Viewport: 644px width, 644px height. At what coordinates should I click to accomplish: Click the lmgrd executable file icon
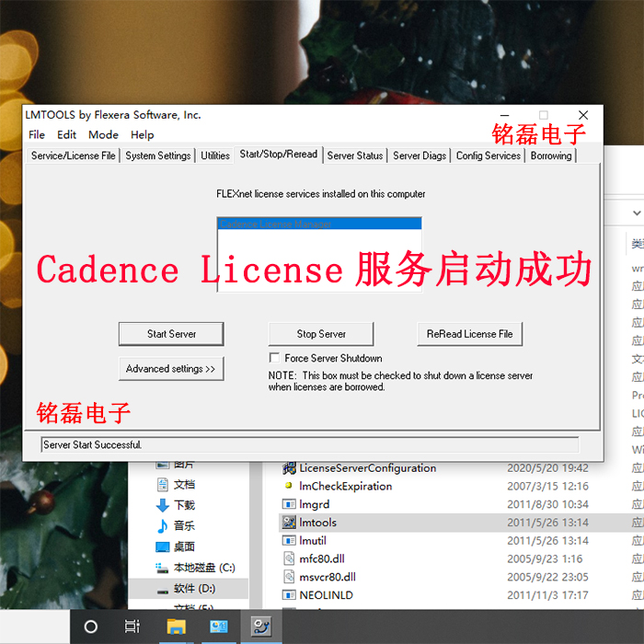click(x=289, y=504)
